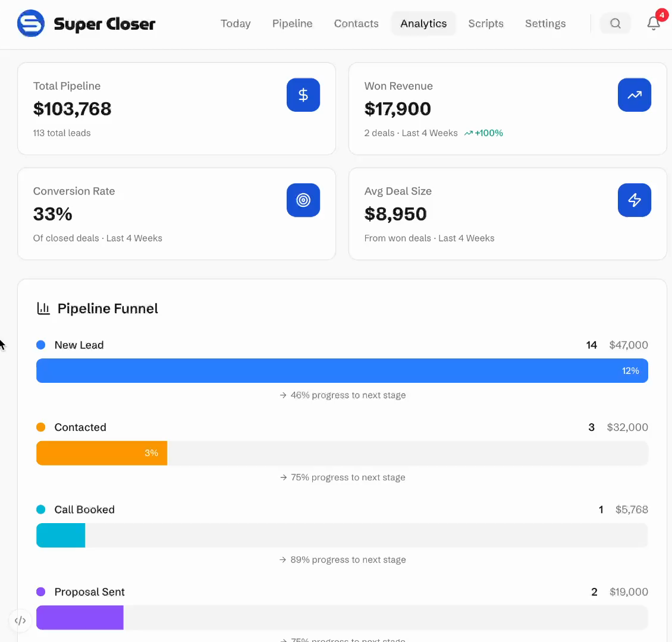Click the target icon in Conversion Rate
This screenshot has width=672, height=642.
click(303, 200)
